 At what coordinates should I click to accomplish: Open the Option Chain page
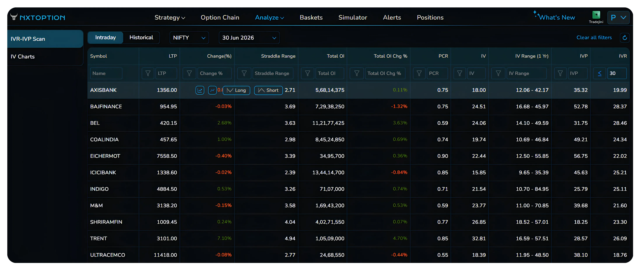(x=220, y=17)
